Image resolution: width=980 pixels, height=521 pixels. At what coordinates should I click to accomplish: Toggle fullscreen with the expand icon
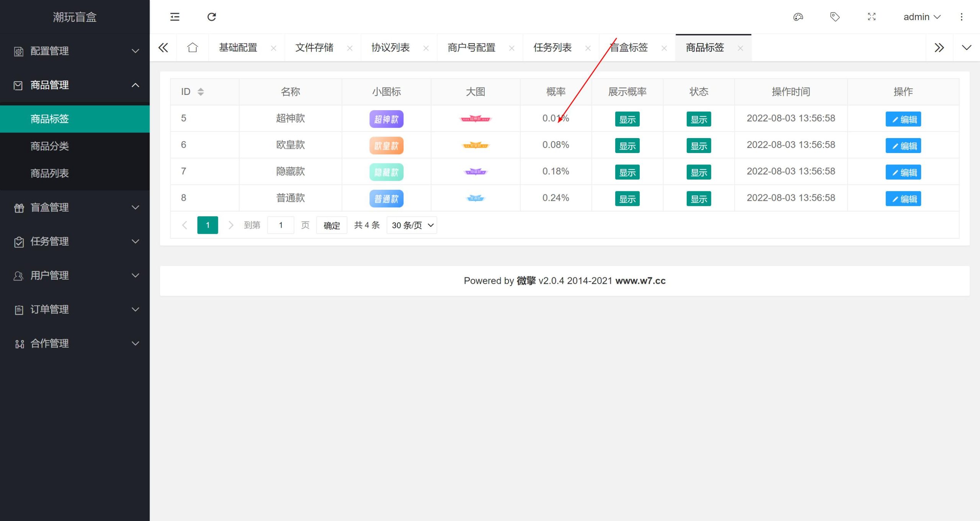coord(872,17)
